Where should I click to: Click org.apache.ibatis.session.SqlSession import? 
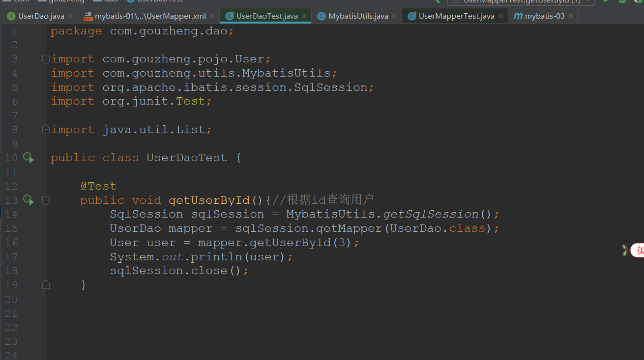pos(235,87)
